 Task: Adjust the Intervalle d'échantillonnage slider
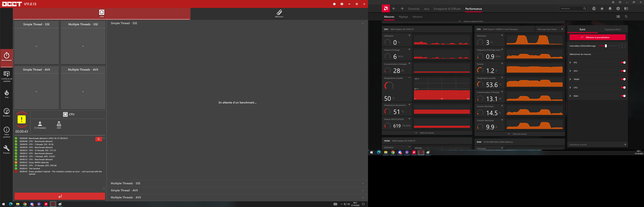tap(606, 46)
